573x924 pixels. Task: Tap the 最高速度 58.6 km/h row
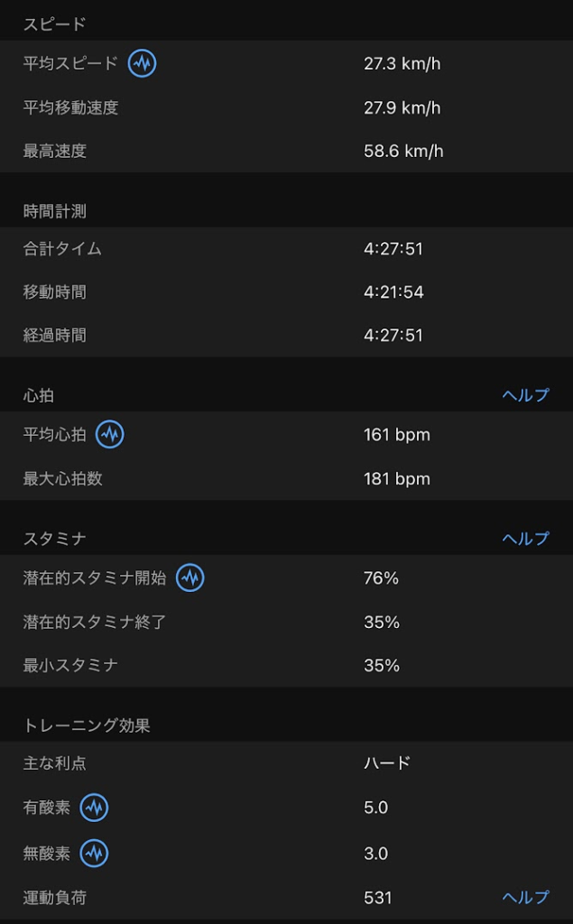[x=286, y=152]
